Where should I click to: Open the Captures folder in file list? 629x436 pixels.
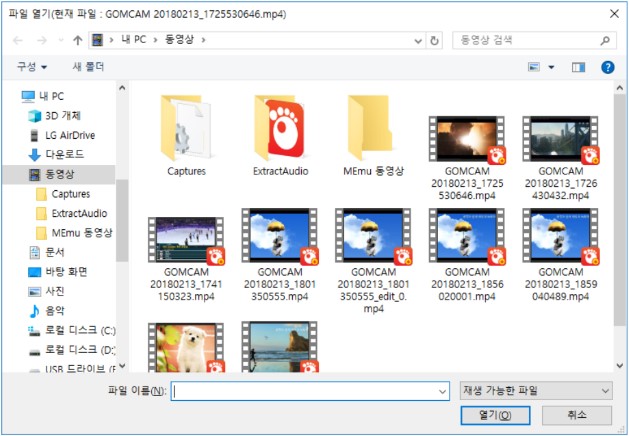(186, 128)
